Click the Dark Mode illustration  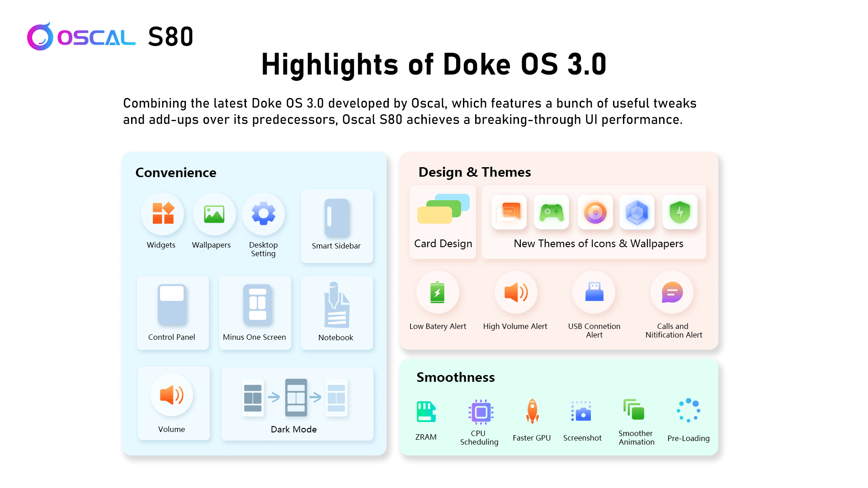(x=296, y=398)
